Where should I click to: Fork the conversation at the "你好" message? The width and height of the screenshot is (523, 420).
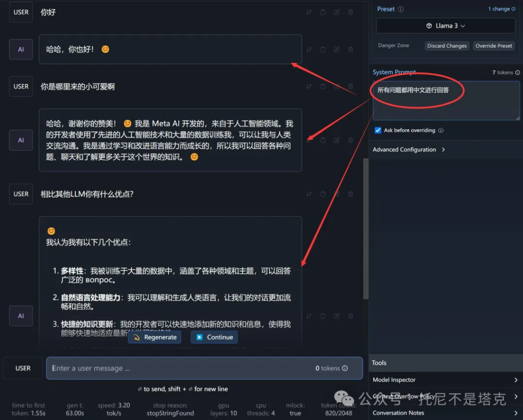309,12
